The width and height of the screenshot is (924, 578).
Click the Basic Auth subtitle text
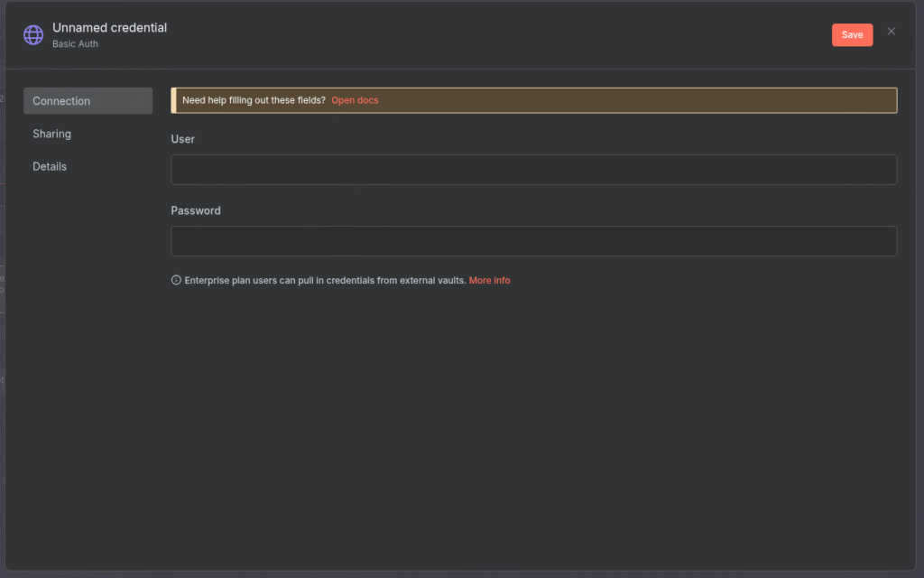tap(75, 44)
